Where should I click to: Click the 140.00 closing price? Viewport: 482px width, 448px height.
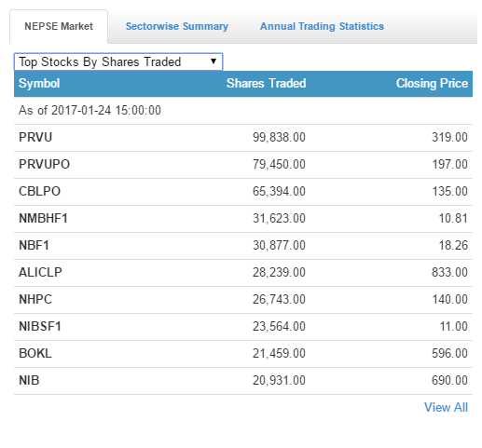click(450, 299)
